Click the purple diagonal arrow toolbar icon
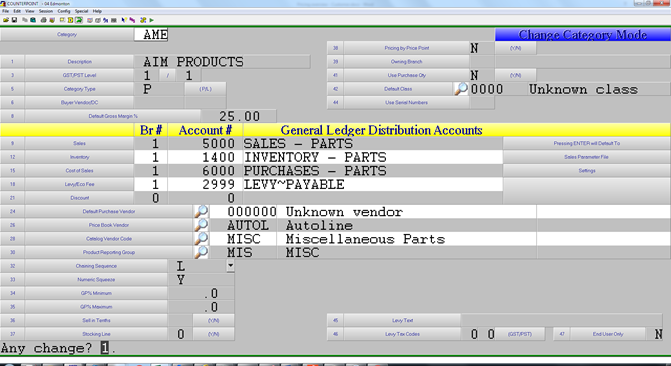 click(132, 20)
